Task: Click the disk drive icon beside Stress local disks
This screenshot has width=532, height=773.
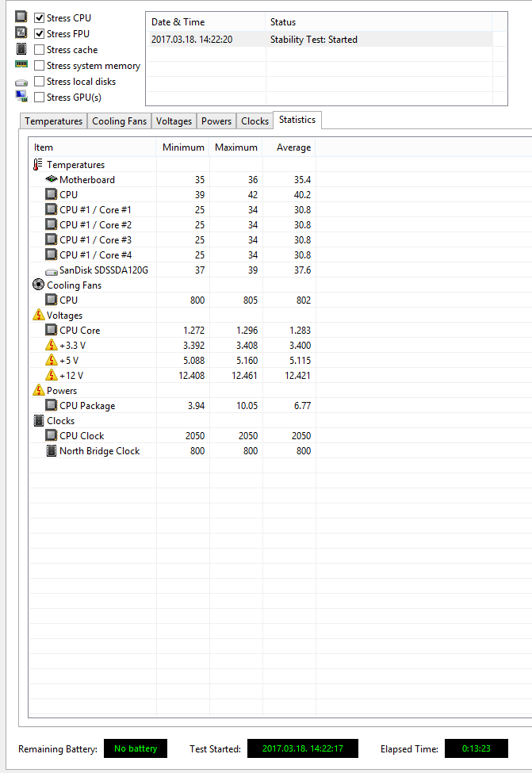Action: (x=21, y=82)
